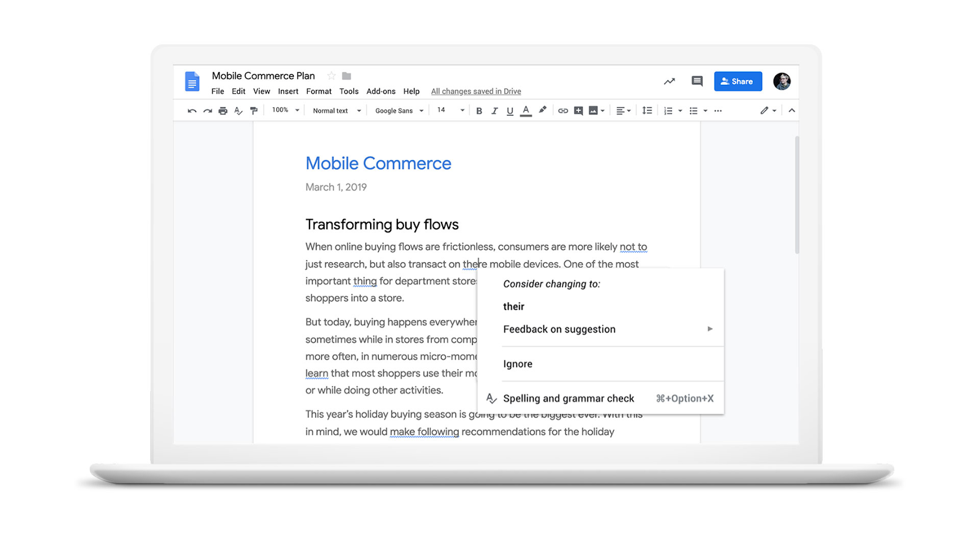The image size is (980, 551).
Task: Expand the editing mode dropdown arrow
Action: click(774, 111)
